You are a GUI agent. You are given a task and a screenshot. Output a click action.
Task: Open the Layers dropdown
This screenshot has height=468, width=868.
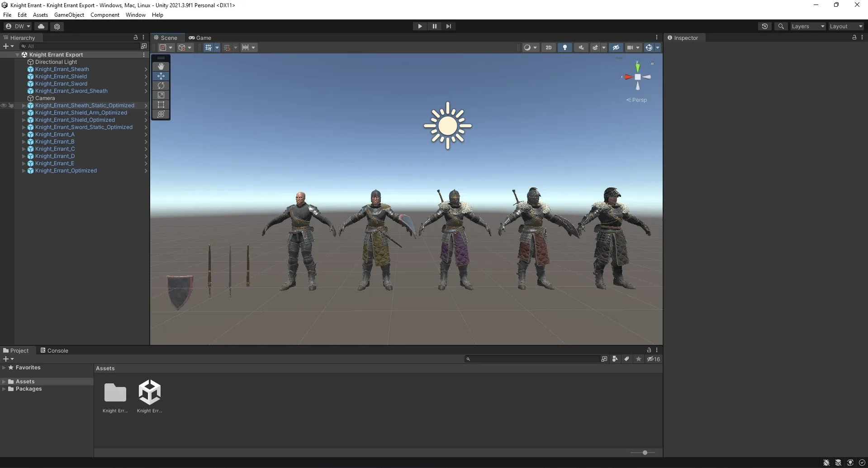(808, 26)
